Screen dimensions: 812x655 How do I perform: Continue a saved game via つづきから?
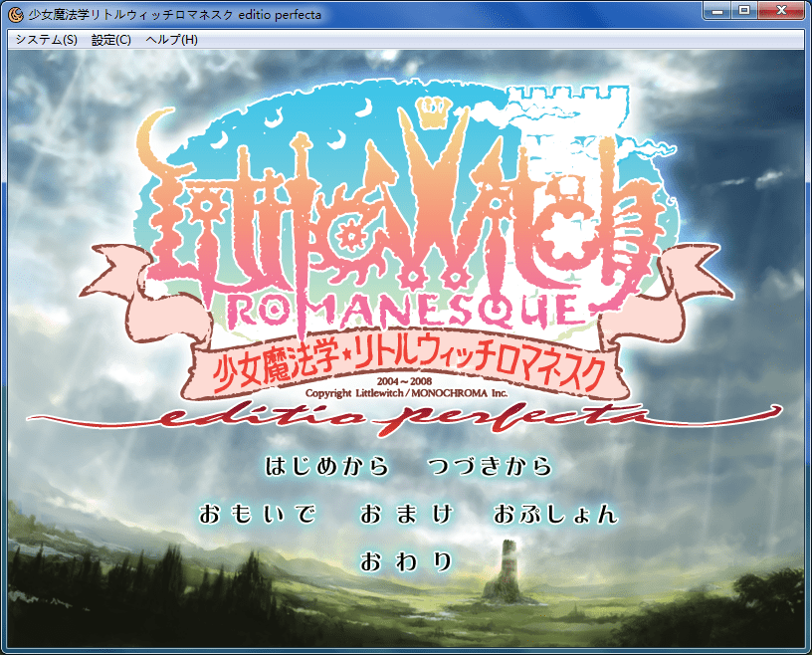coord(489,466)
